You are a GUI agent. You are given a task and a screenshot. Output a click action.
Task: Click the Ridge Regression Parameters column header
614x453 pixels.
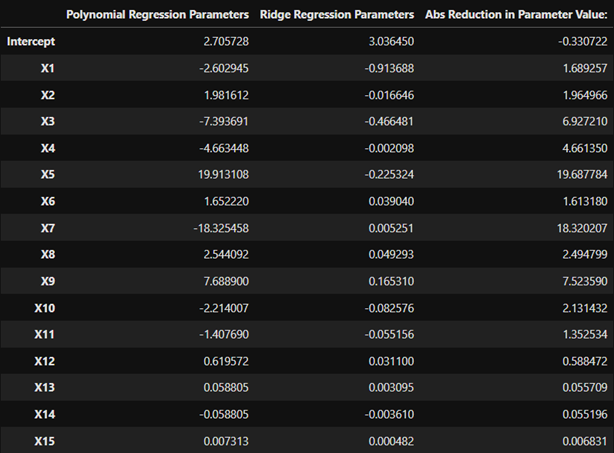337,14
